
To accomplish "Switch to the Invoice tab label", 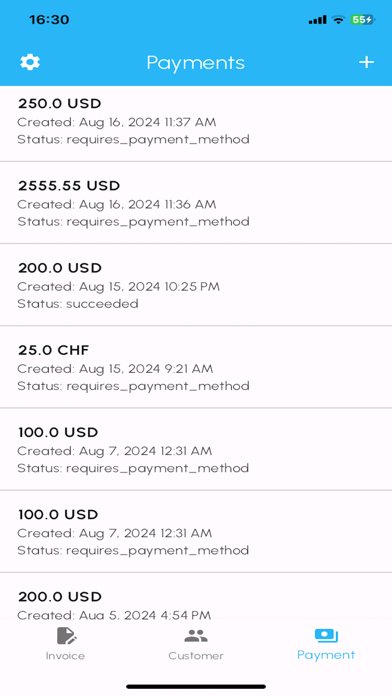I will (65, 656).
